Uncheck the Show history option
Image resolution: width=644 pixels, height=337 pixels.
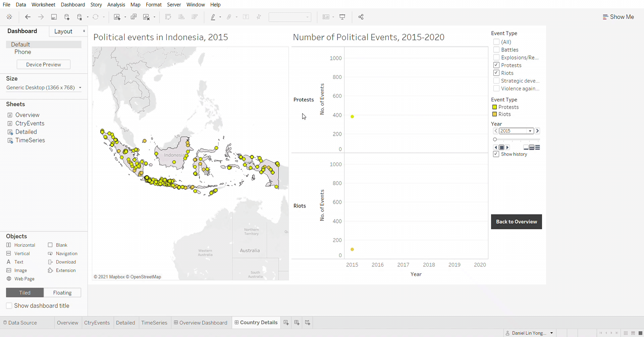click(496, 154)
